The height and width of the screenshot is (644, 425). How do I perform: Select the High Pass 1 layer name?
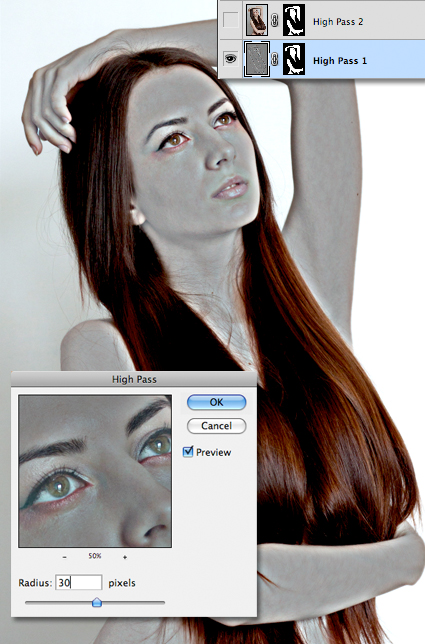point(340,61)
